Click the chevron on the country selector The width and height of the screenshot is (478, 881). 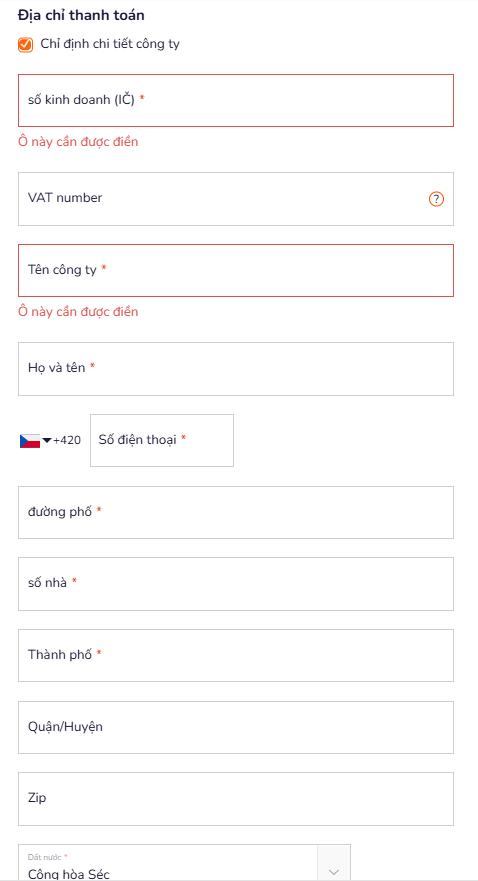[334, 872]
